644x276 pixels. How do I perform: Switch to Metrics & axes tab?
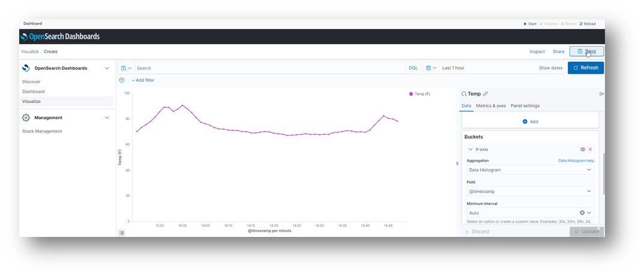[491, 106]
